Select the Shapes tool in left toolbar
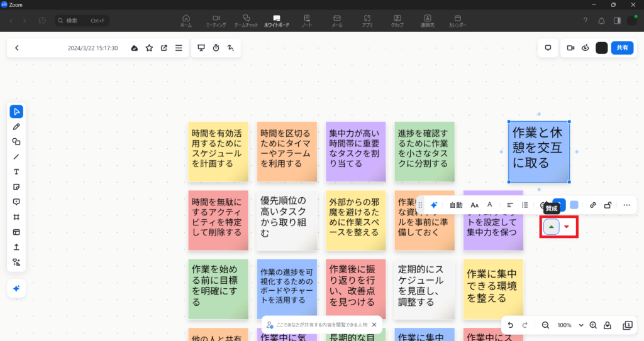The height and width of the screenshot is (341, 644). click(16, 142)
